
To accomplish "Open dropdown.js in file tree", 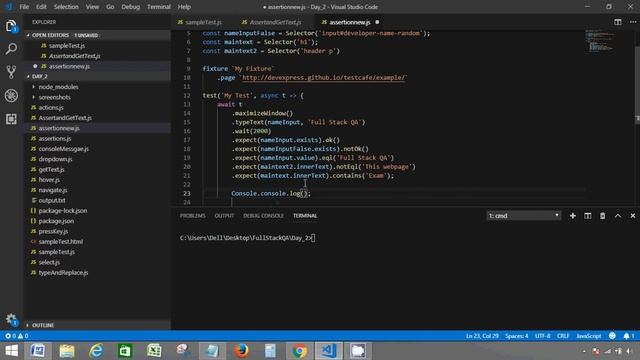I will pyautogui.click(x=55, y=159).
